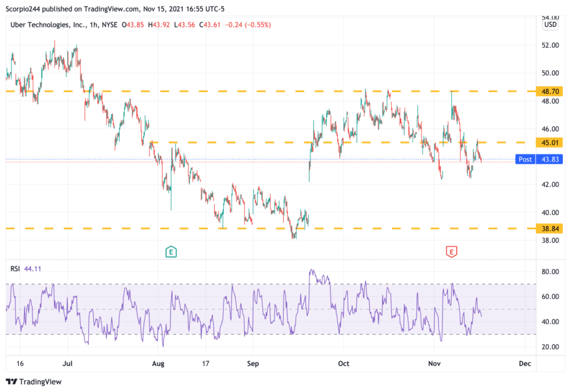Select the 45.01 price level label
Screen dimensions: 571x392
(550, 142)
